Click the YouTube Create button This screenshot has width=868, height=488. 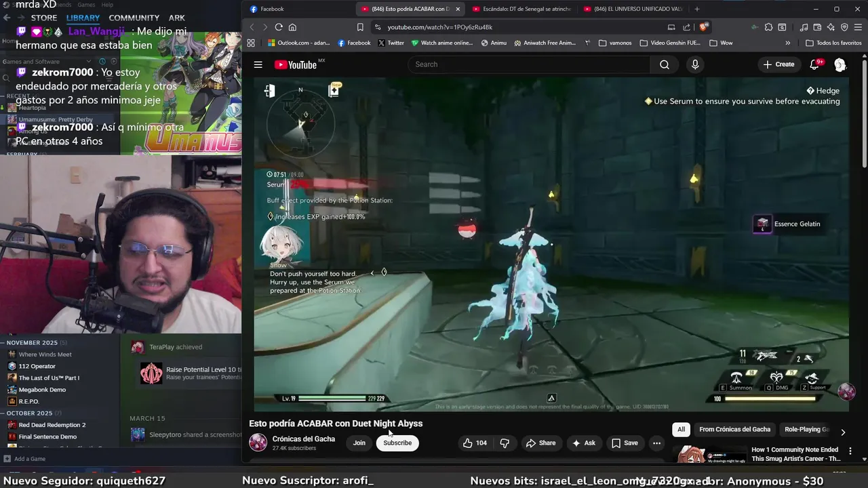pos(778,64)
